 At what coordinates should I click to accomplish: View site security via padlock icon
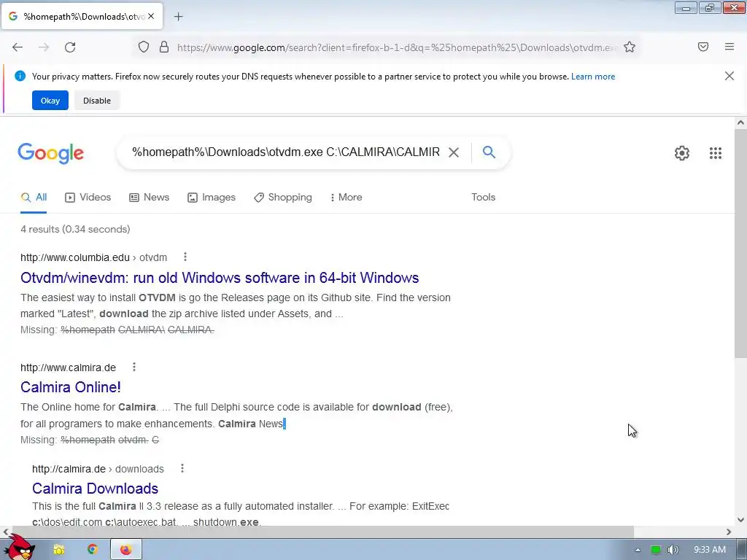pos(164,47)
